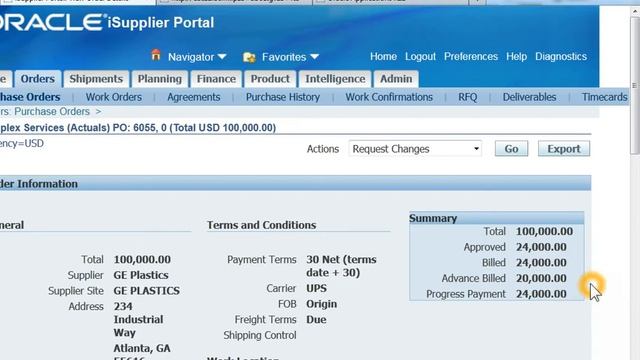
Task: Click the Export button
Action: coord(564,149)
